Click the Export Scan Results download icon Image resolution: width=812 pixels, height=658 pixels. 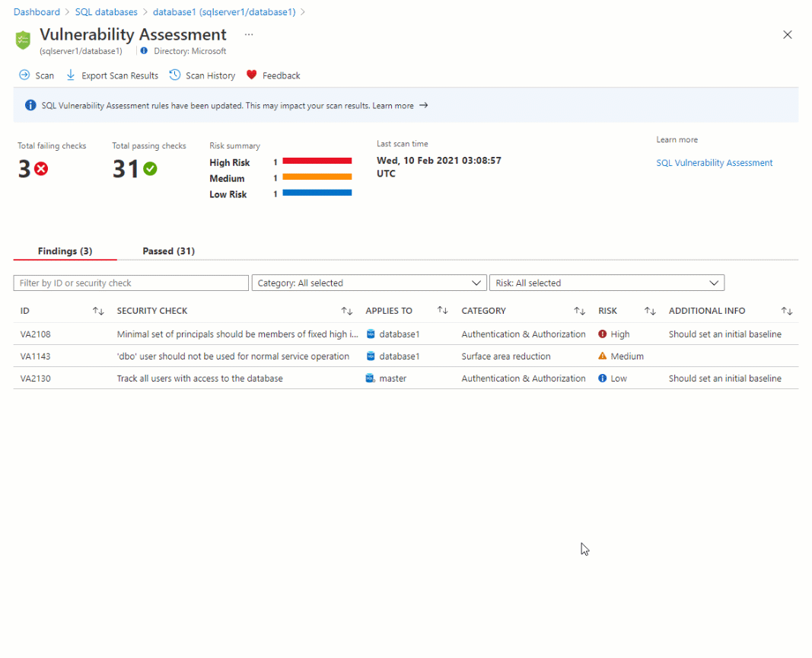(71, 75)
